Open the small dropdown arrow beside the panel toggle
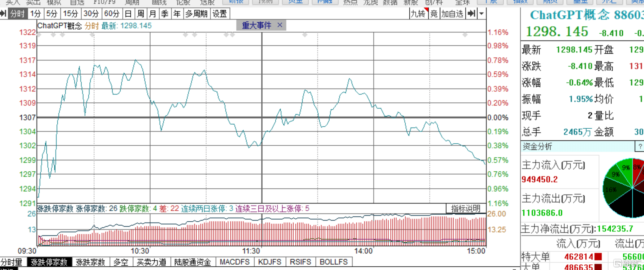The height and width of the screenshot is (270, 644). (x=481, y=14)
